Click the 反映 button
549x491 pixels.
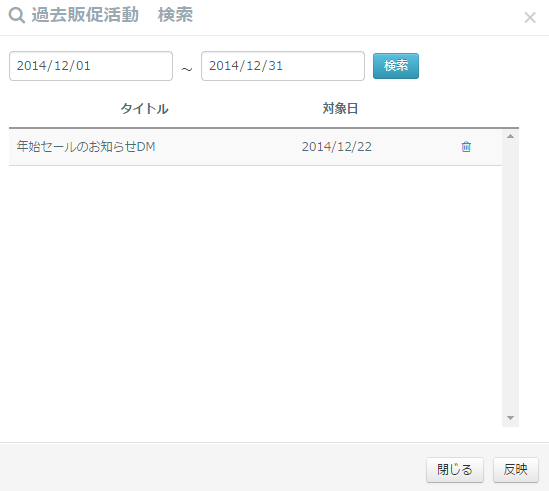click(516, 470)
